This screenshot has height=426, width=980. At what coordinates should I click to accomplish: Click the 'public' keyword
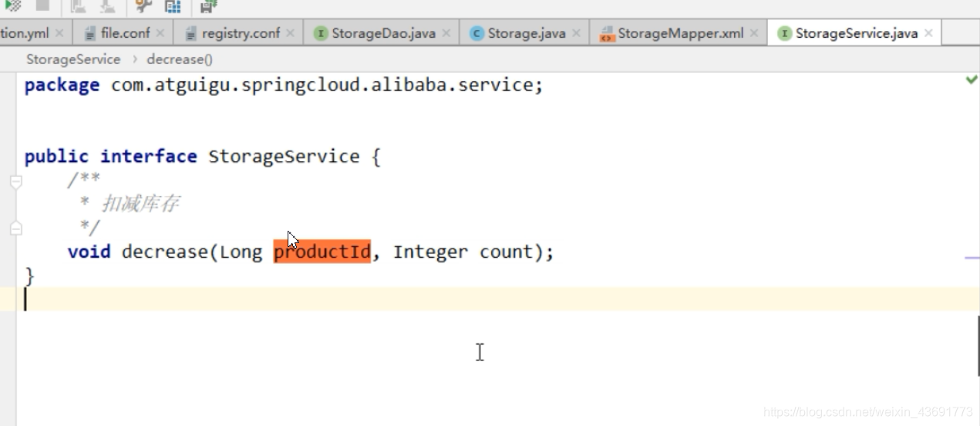pyautogui.click(x=56, y=157)
